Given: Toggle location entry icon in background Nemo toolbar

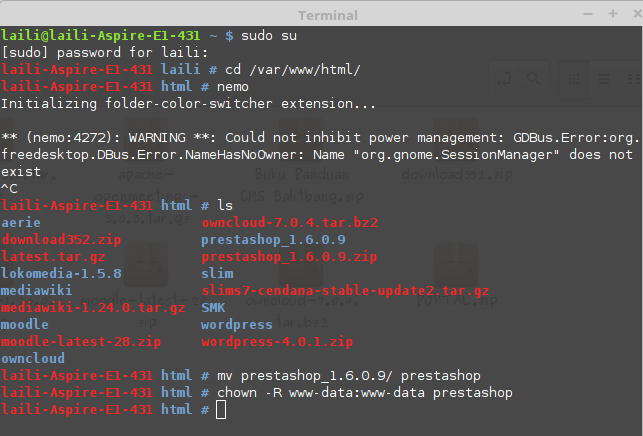Looking at the screenshot, I should 504,78.
